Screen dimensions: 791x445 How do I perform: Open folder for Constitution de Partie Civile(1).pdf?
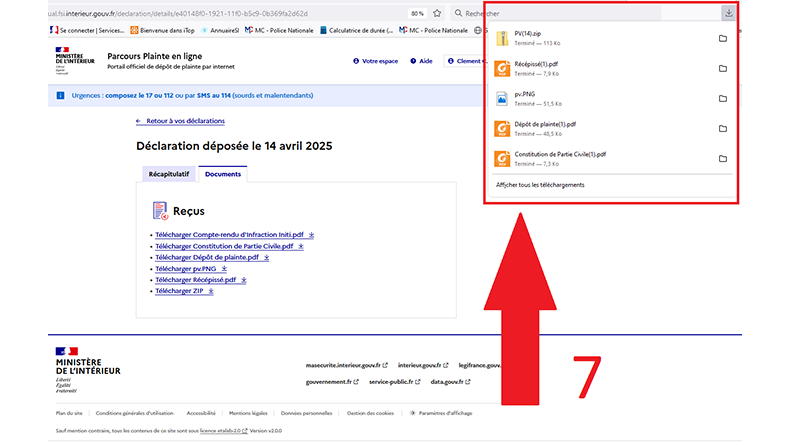(x=722, y=158)
